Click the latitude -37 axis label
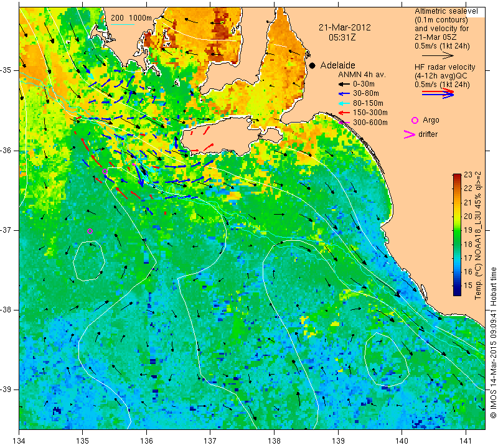The image size is (498, 448). pyautogui.click(x=6, y=230)
